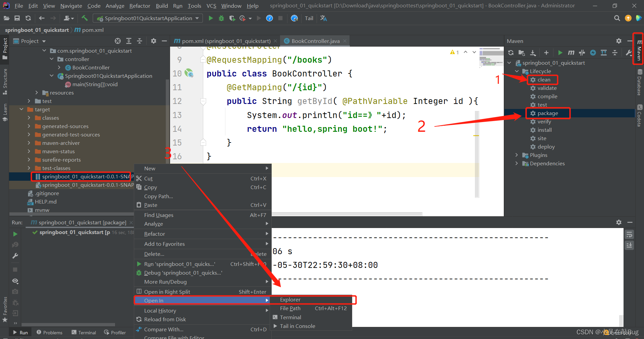Collapse the target folder
644x339 pixels.
[22, 109]
